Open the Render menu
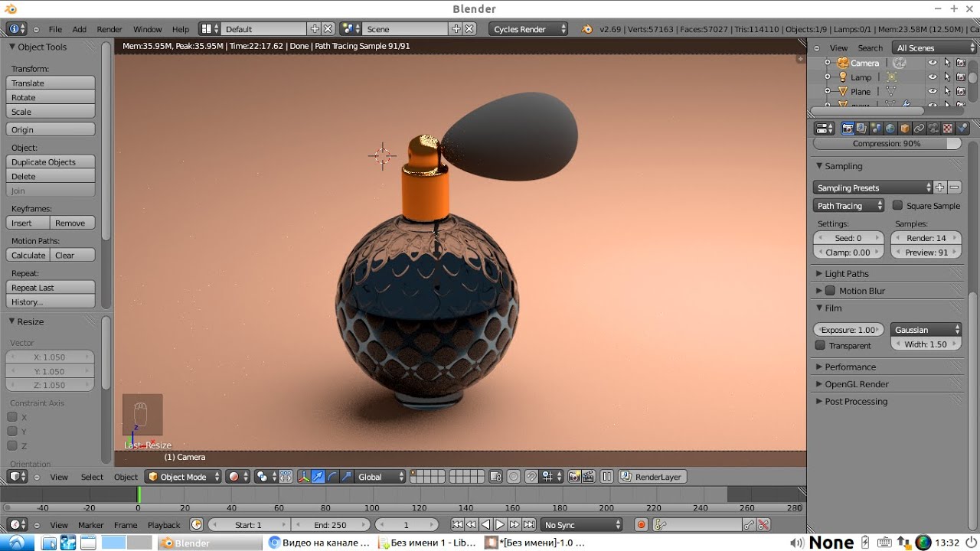980x551 pixels. (109, 29)
